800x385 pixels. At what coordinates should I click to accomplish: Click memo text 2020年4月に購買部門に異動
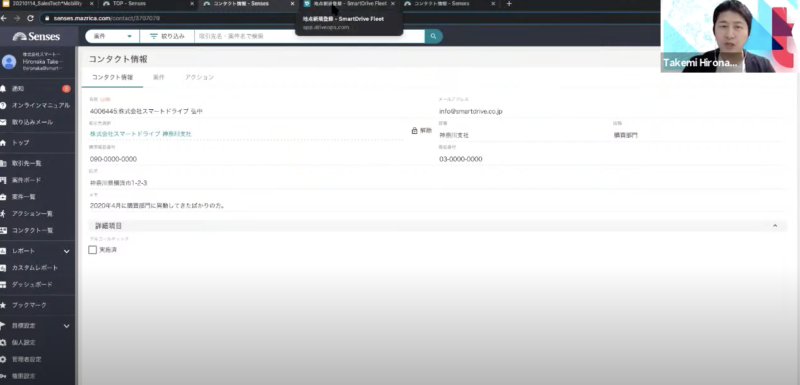pyautogui.click(x=158, y=206)
